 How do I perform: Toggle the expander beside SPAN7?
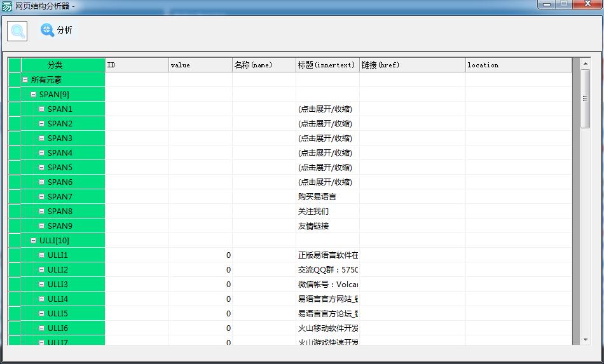coord(41,197)
